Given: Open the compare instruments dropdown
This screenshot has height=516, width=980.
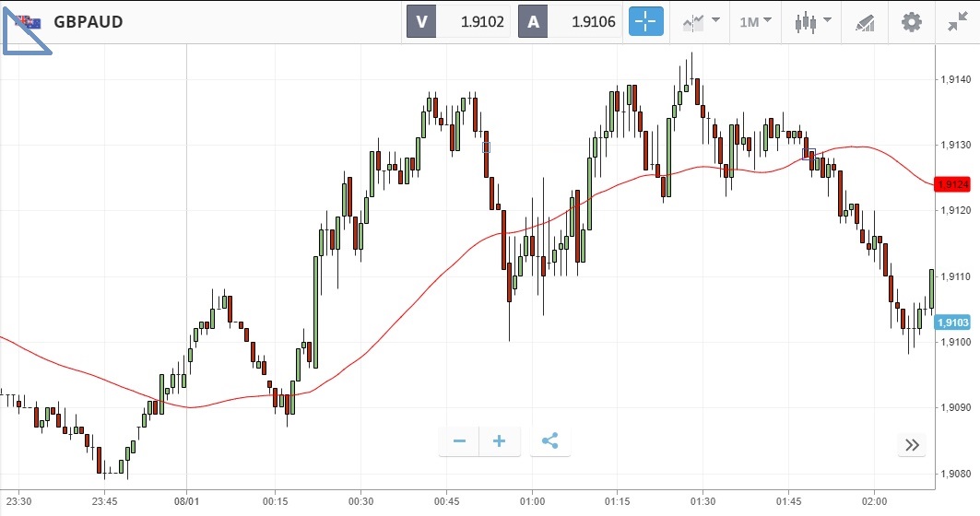Looking at the screenshot, I should [x=701, y=22].
